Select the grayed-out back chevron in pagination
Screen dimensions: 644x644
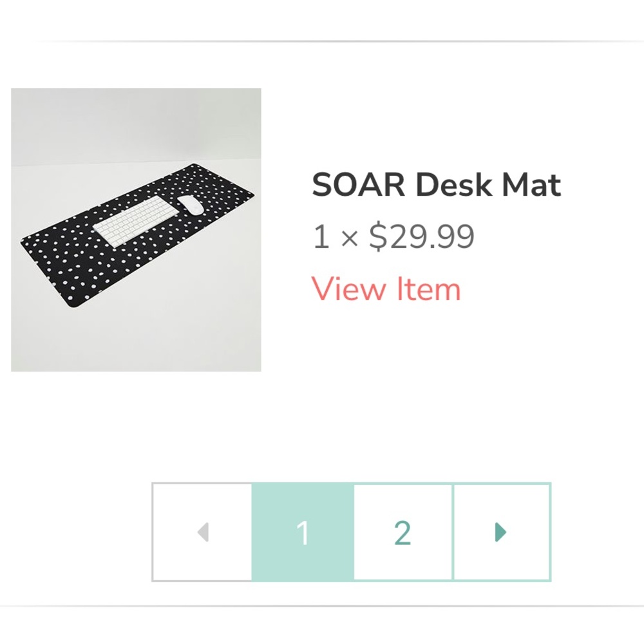tap(204, 532)
